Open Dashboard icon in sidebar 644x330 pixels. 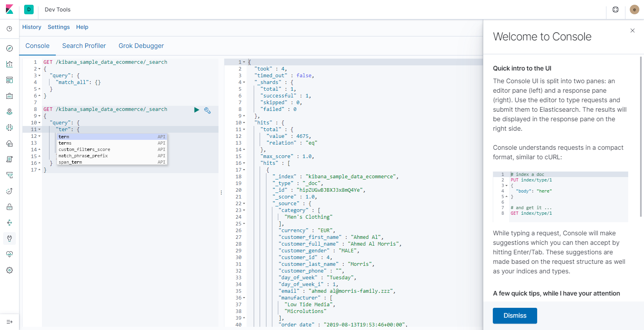(9, 80)
